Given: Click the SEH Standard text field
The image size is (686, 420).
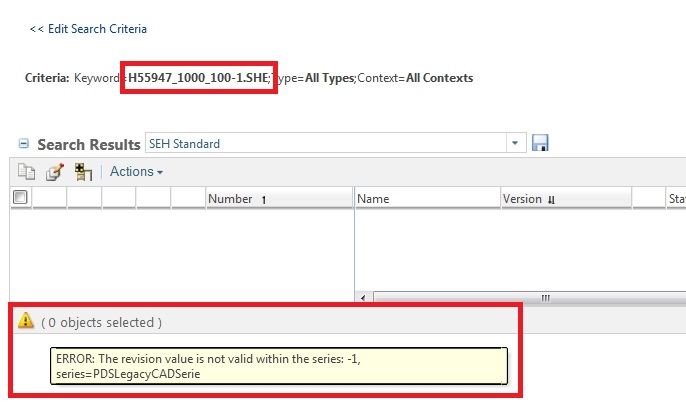Looking at the screenshot, I should [326, 143].
